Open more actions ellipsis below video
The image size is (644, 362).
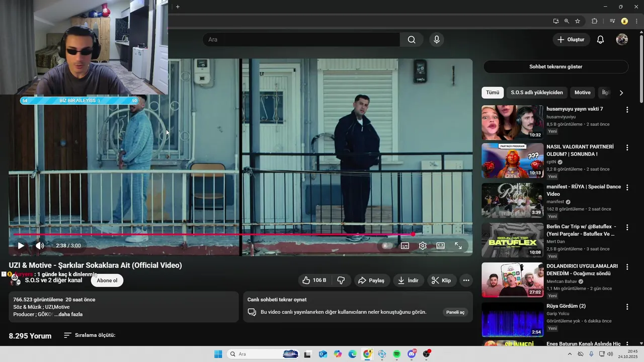(466, 281)
